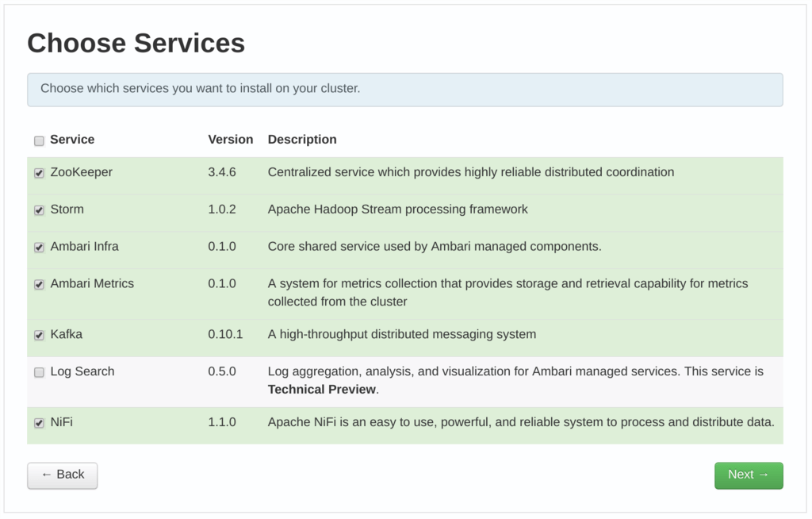Click the Ambari Infra service name
The image size is (812, 519).
[84, 246]
